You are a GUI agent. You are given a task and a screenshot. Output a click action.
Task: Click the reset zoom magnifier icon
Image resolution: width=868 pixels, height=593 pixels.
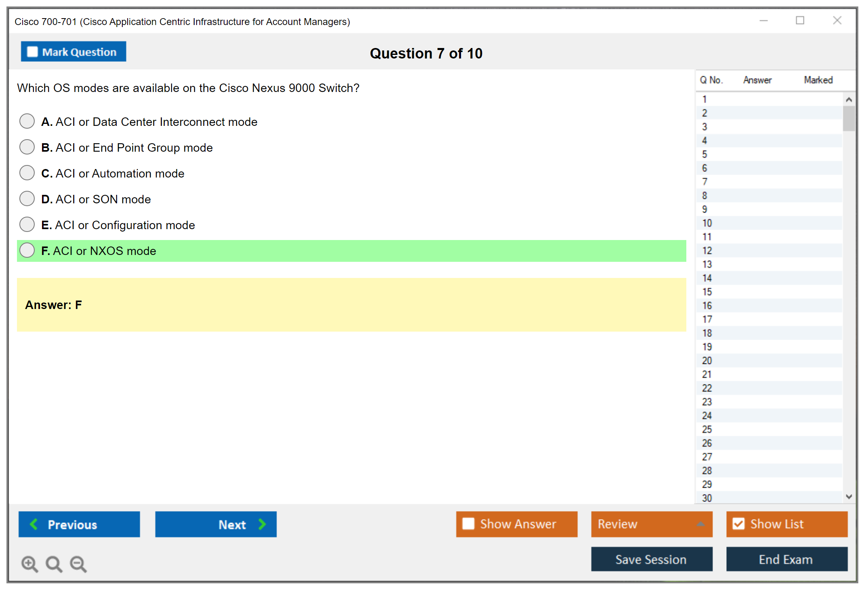pyautogui.click(x=54, y=564)
